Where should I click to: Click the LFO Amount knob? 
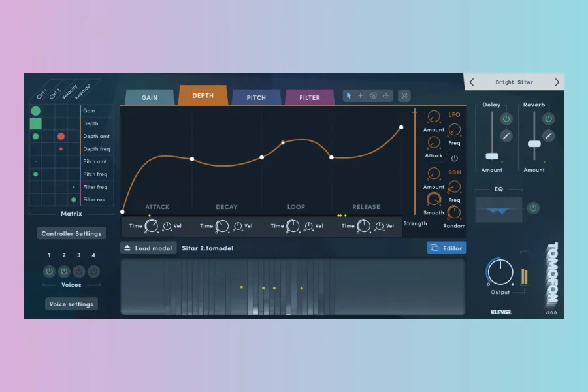coord(433,117)
